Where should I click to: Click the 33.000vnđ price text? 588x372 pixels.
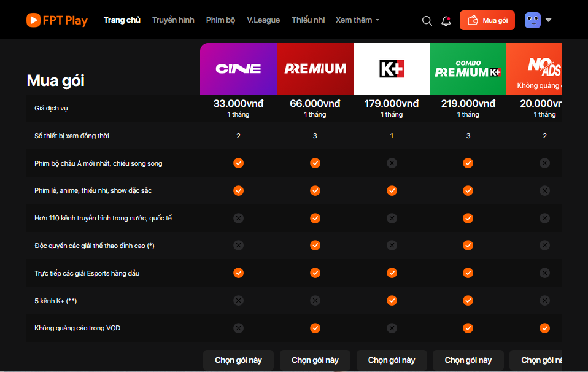pos(239,104)
